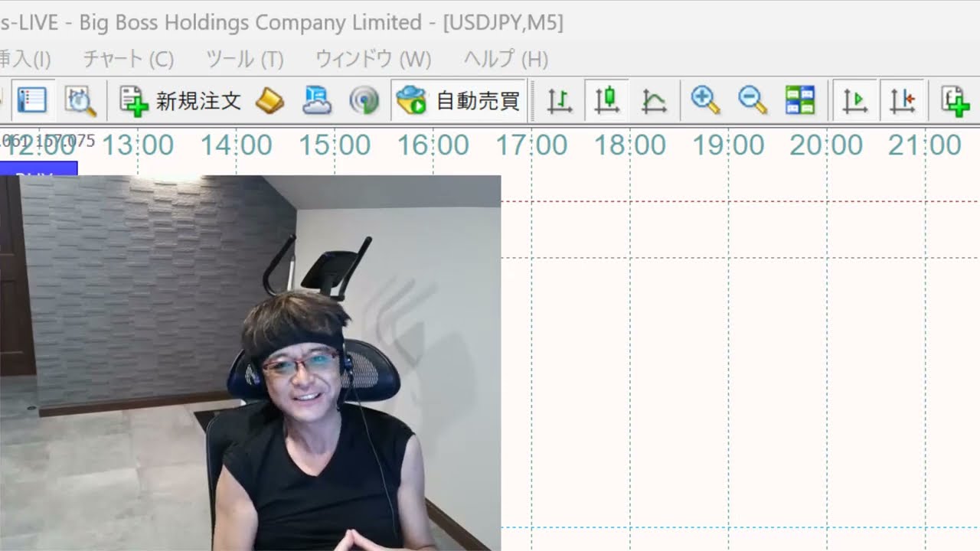
Task: Switch to line chart display
Action: click(x=654, y=100)
